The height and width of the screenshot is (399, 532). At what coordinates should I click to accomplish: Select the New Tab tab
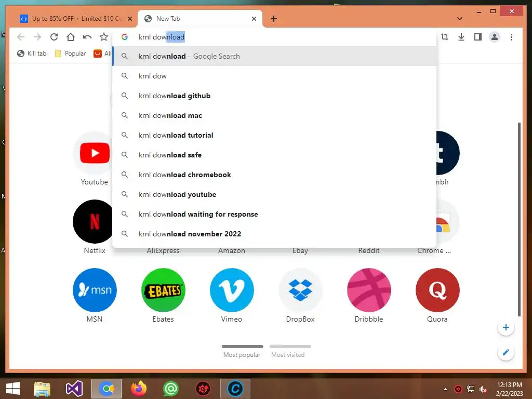200,19
